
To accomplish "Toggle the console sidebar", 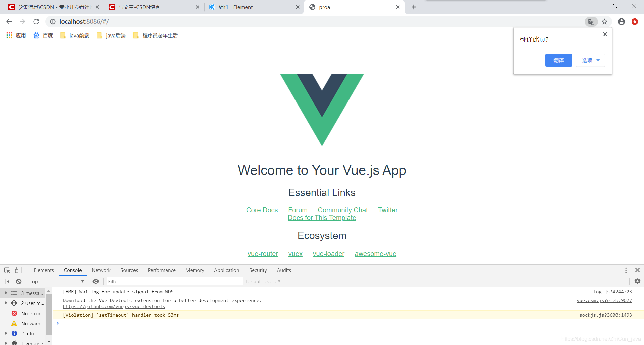I will coord(7,281).
